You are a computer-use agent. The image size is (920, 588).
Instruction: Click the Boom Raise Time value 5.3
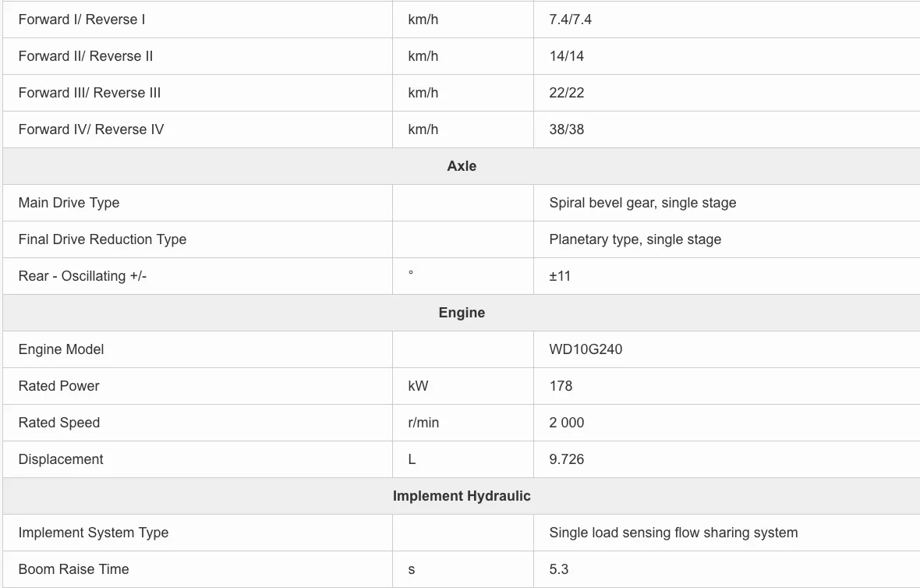558,569
